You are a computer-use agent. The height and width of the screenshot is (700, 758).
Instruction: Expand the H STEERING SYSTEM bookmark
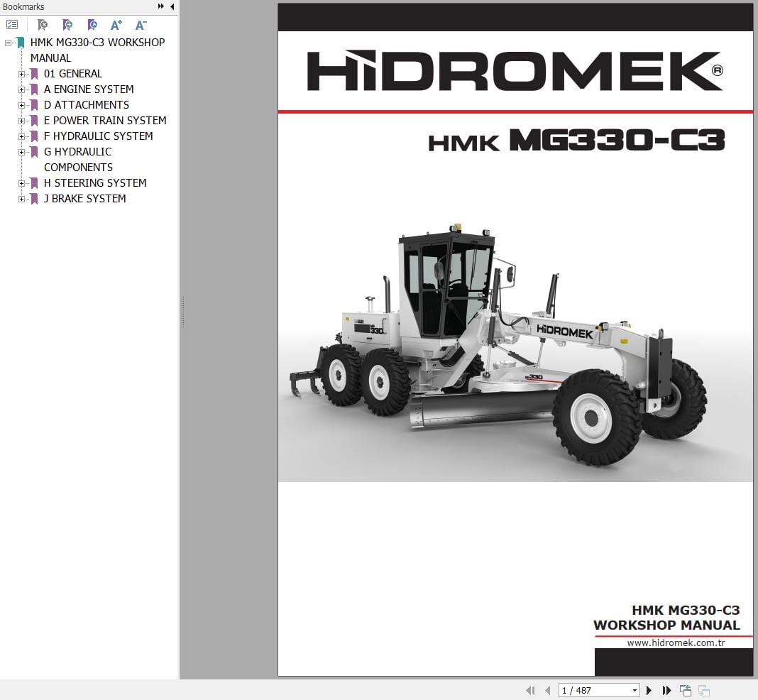click(21, 183)
